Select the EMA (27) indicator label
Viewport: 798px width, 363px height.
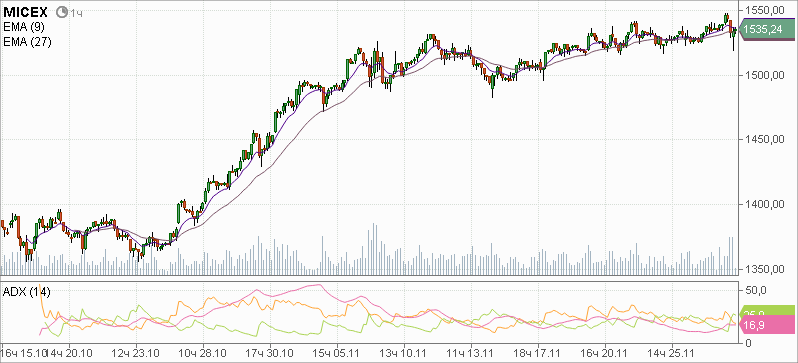[26, 41]
